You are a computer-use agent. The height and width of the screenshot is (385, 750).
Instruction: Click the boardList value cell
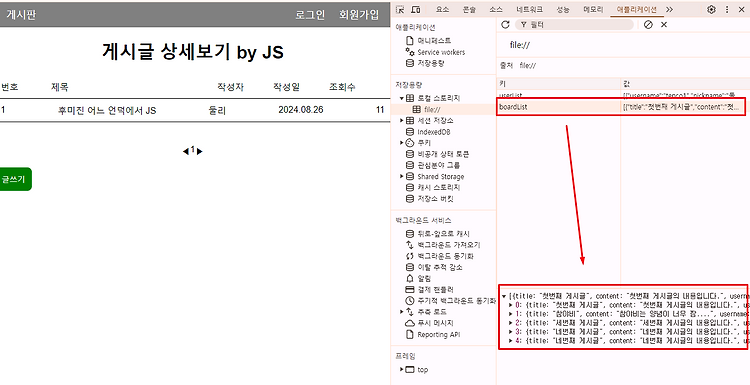click(684, 107)
